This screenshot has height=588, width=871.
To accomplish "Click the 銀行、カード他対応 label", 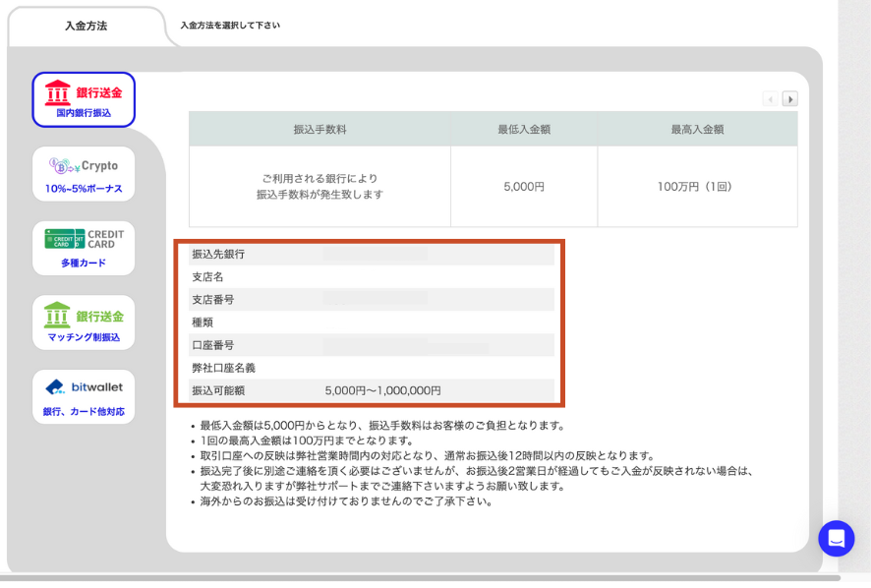I will pos(84,411).
